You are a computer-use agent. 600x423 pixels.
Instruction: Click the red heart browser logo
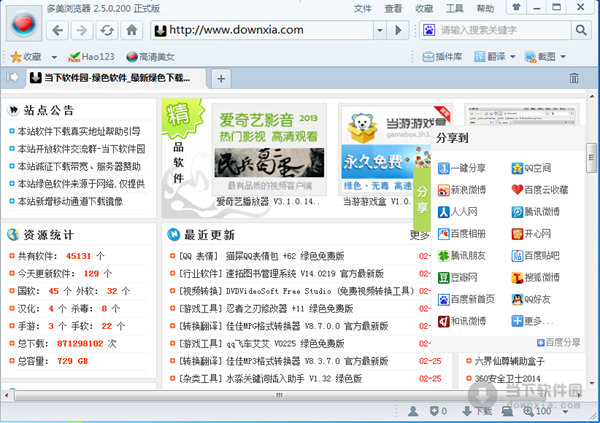pos(24,24)
